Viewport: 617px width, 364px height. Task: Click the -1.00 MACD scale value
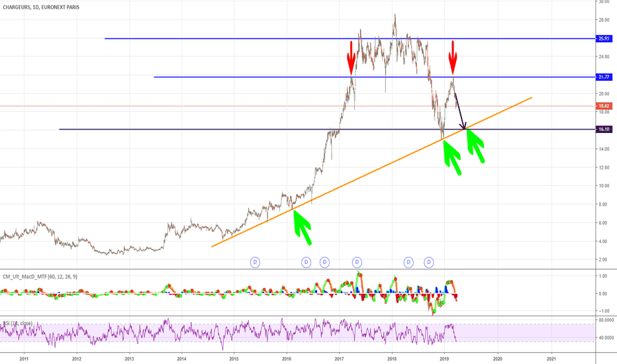point(604,311)
